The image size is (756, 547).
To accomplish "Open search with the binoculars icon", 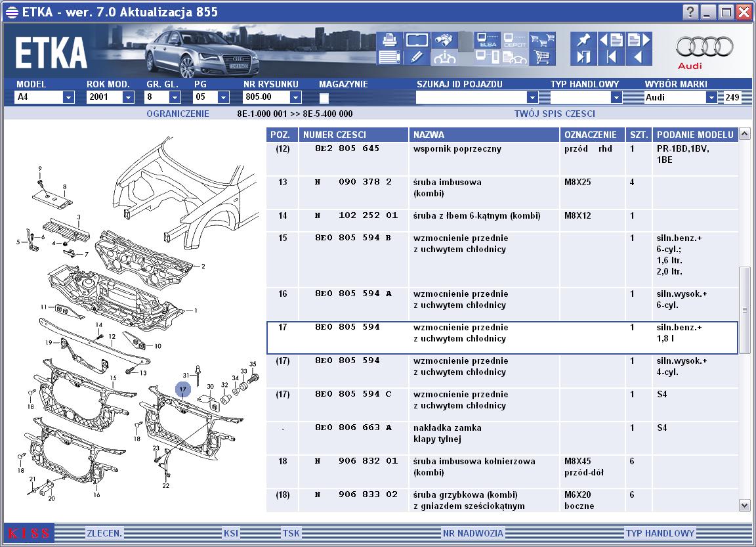I will point(444,39).
